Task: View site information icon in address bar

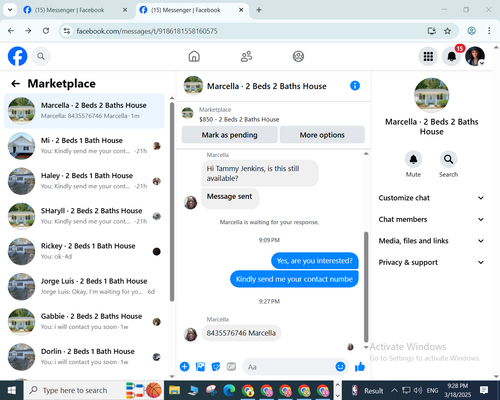Action: pos(67,31)
